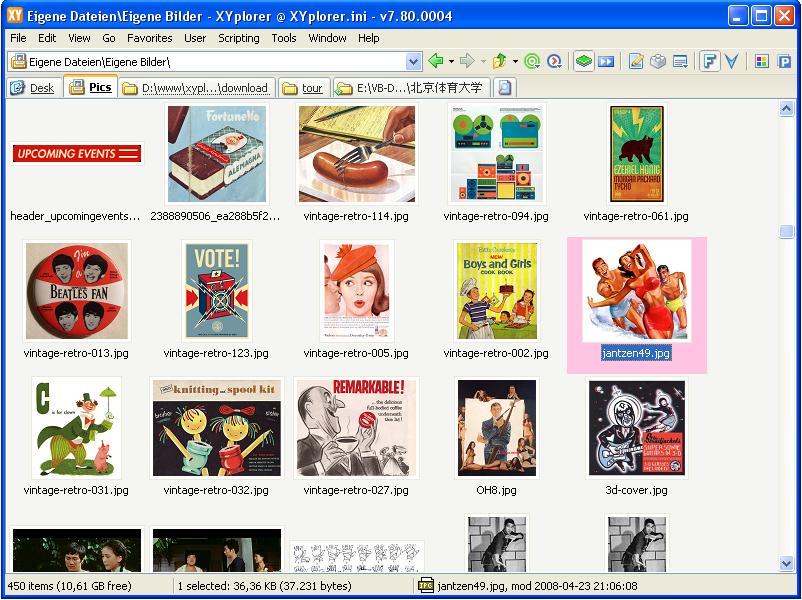Open the green target Hotlist button
Viewport: 802px width, 600px height.
[x=532, y=61]
